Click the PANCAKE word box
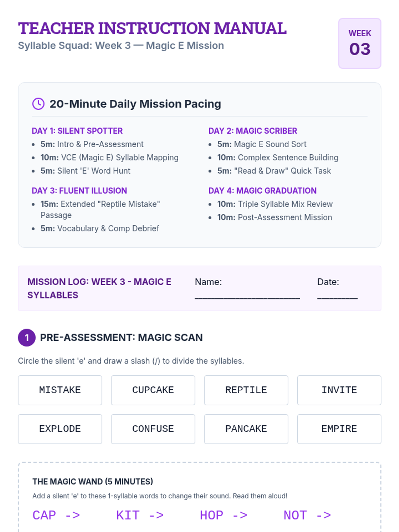Image resolution: width=399 pixels, height=532 pixels. 246,429
